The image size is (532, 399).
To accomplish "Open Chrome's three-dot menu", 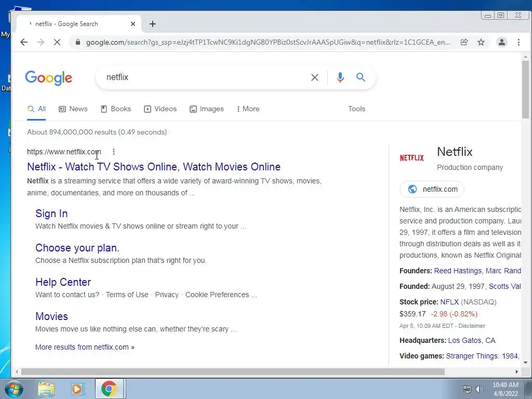I will [x=518, y=42].
